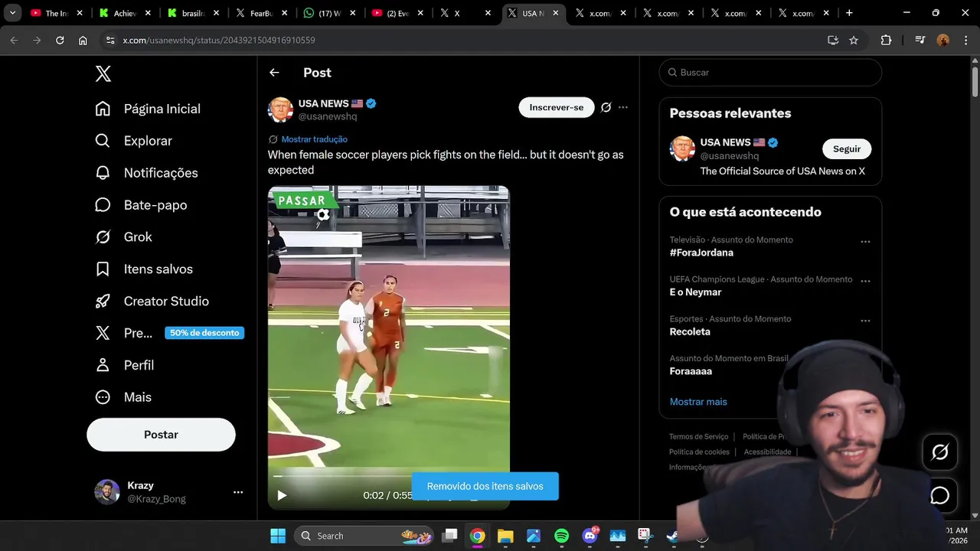
Task: Click Mostrar tradução link
Action: point(315,139)
